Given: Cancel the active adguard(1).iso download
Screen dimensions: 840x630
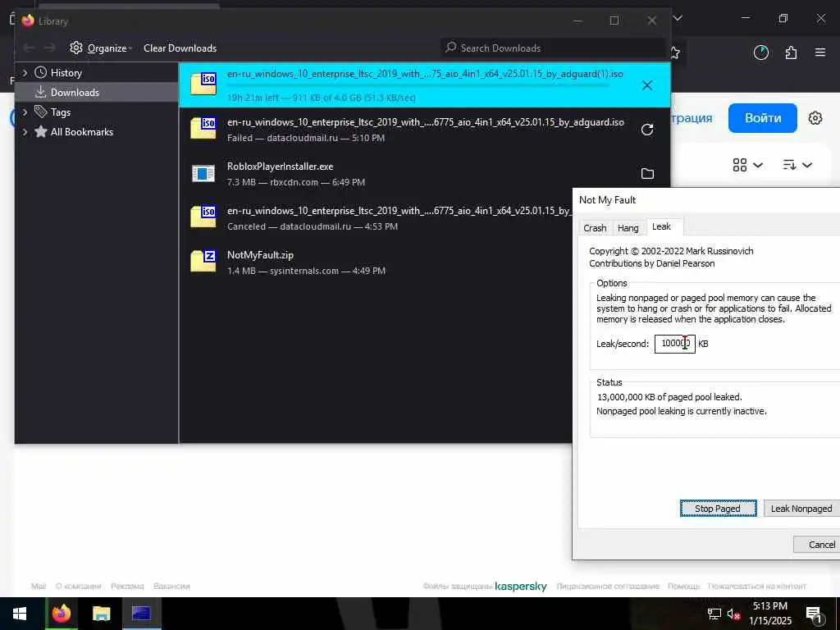Looking at the screenshot, I should 647,85.
